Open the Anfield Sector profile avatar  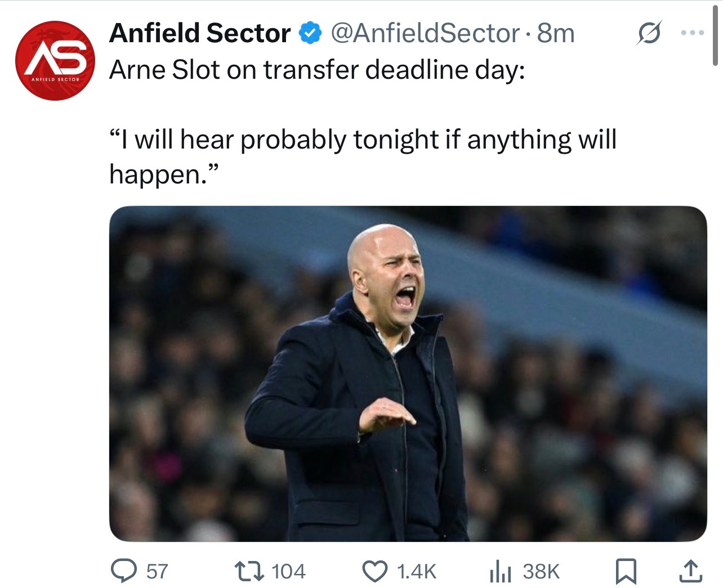coord(55,60)
